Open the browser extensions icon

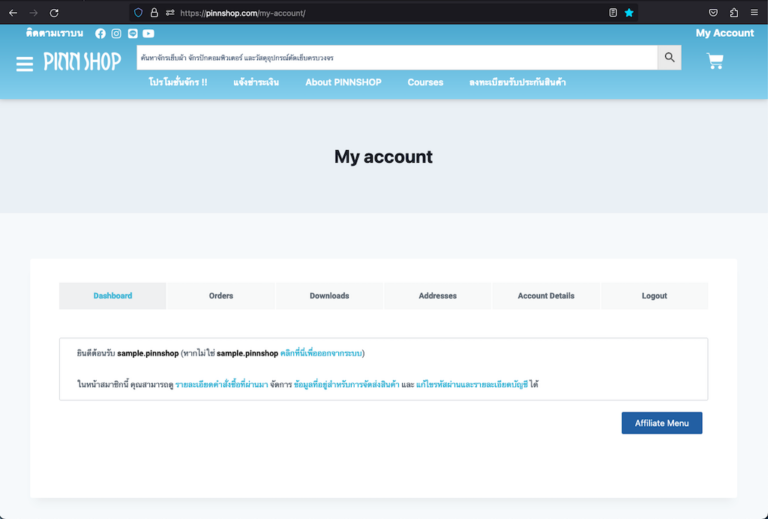(734, 13)
